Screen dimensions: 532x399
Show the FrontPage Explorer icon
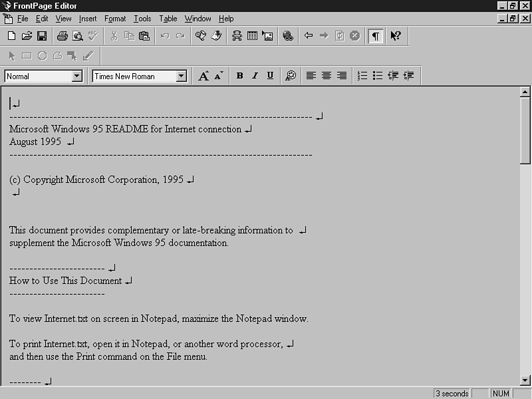(x=201, y=36)
